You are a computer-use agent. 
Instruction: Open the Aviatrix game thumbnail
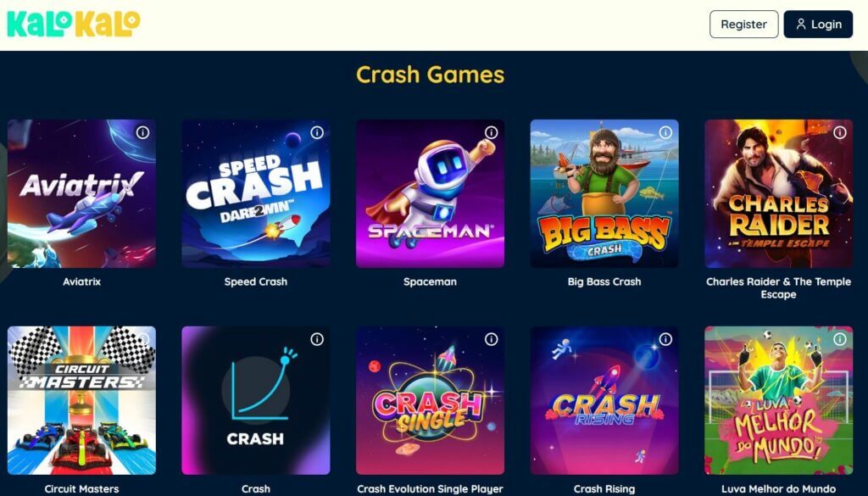[81, 194]
